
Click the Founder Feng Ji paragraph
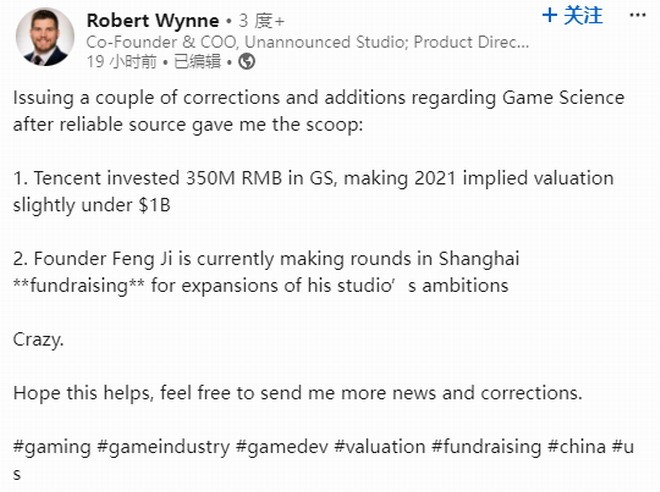click(x=266, y=272)
